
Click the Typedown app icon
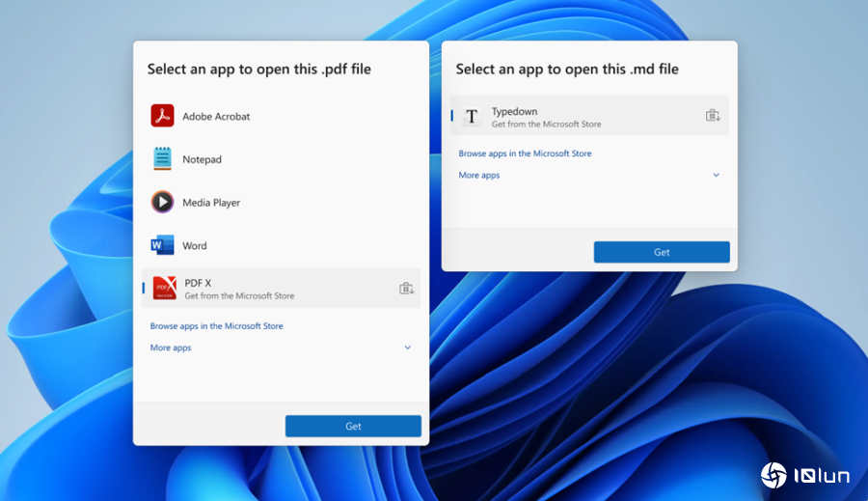[x=472, y=117]
